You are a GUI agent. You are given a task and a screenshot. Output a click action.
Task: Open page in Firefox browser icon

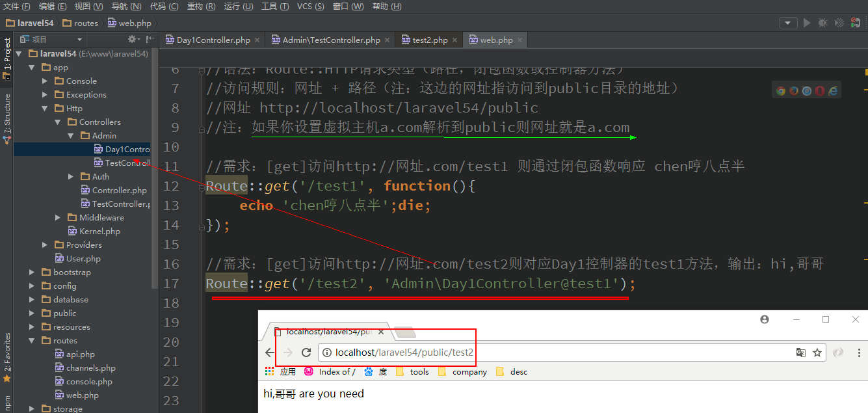pos(794,91)
